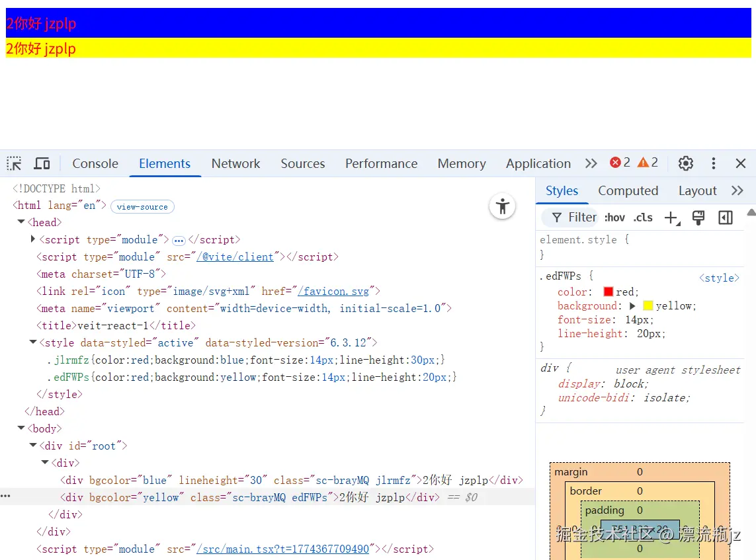Switch to the Network tab

coord(235,163)
